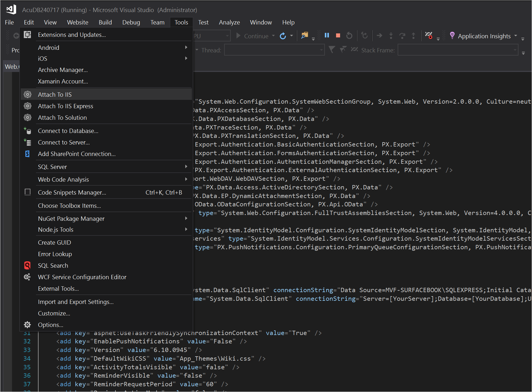Click the Restart debugging icon
This screenshot has height=392, width=532.
point(349,35)
